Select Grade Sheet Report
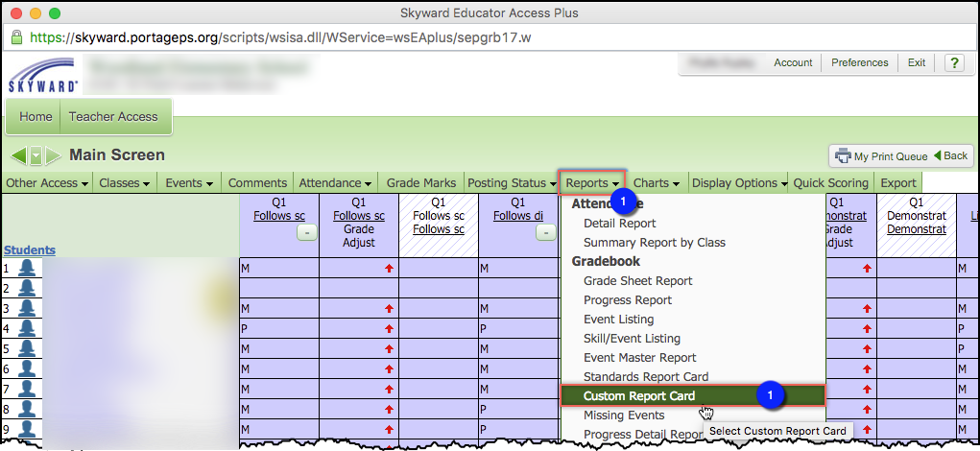This screenshot has height=451, width=980. [x=637, y=281]
